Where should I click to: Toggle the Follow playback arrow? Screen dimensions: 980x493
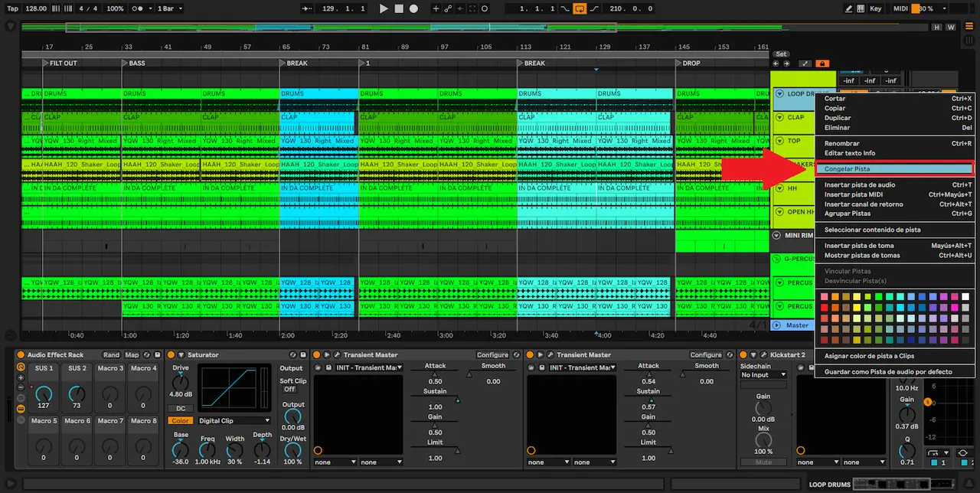[306, 8]
